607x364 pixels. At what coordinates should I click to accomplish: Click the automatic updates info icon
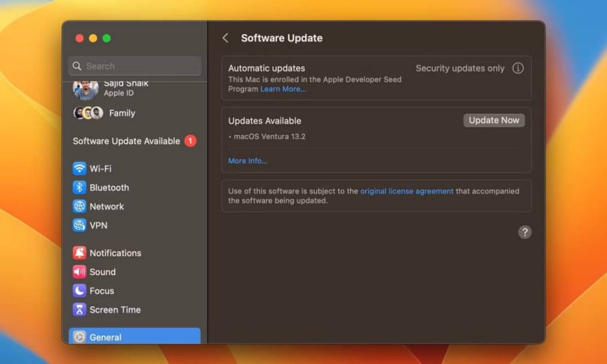click(518, 68)
